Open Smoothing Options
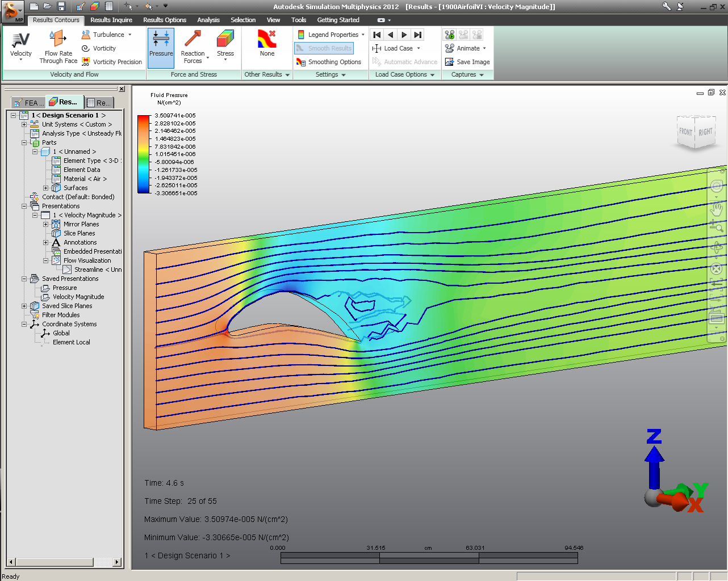The height and width of the screenshot is (581, 728). coord(329,62)
